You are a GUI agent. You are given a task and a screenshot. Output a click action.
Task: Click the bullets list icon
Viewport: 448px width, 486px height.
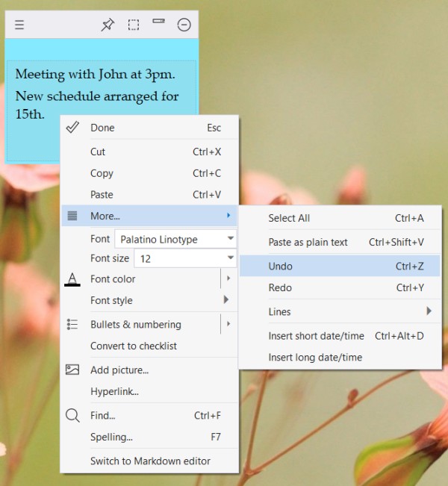point(72,324)
